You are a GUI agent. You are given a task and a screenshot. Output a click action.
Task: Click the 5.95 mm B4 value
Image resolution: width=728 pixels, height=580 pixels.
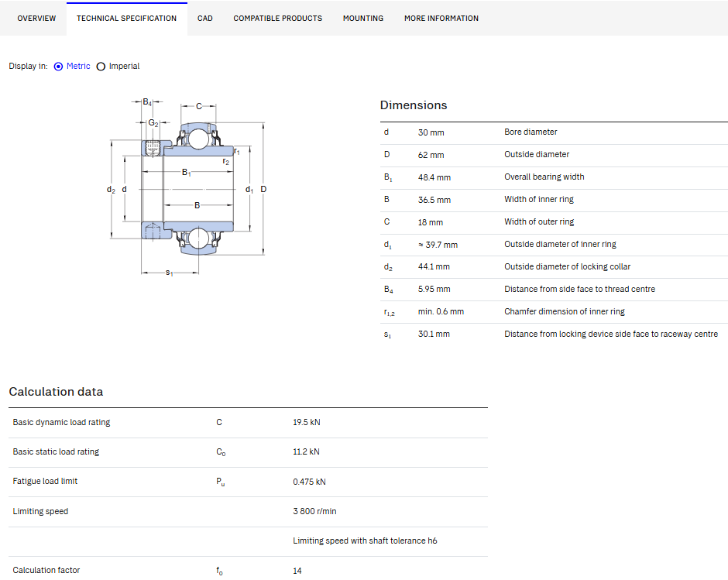pos(434,289)
